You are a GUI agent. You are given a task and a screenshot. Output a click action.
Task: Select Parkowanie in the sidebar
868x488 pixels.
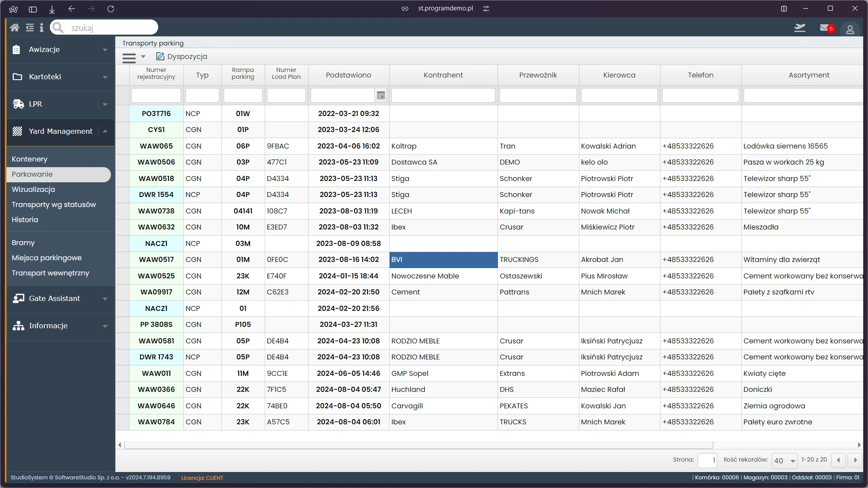pos(59,174)
